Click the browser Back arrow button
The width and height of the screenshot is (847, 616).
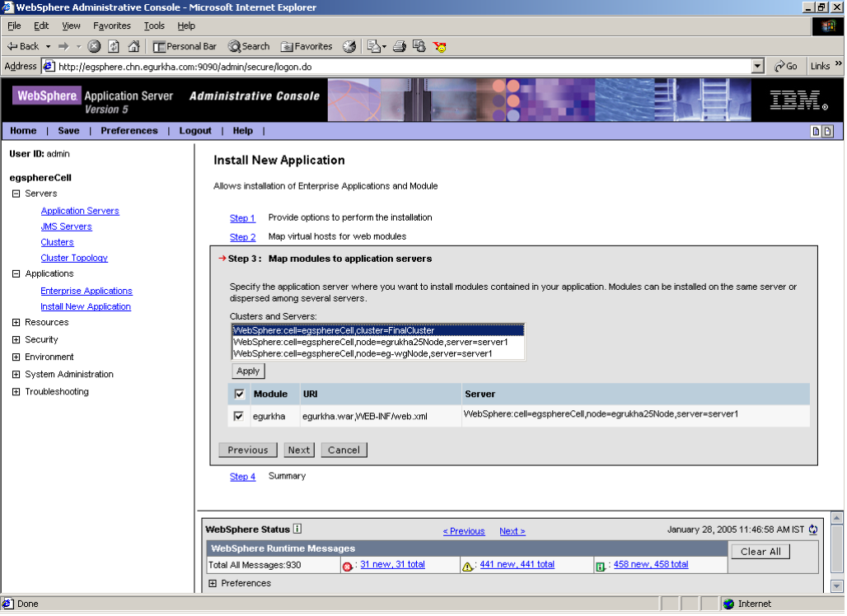pos(23,46)
